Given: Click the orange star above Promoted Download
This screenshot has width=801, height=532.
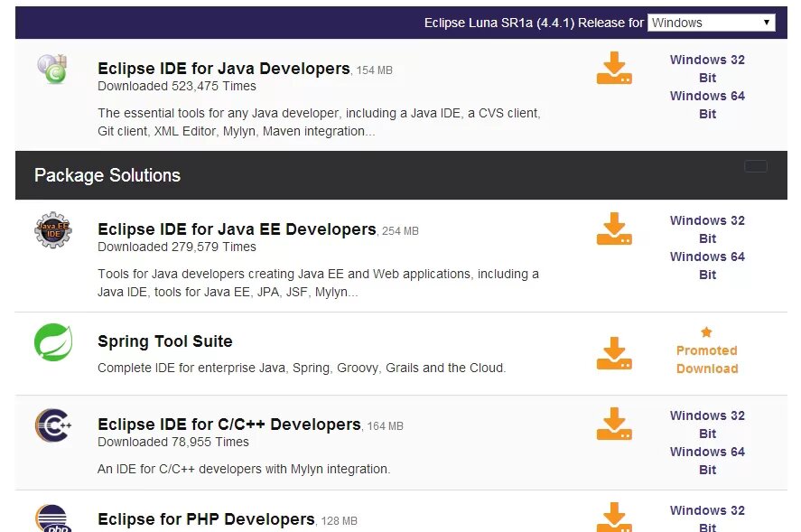Looking at the screenshot, I should [706, 332].
